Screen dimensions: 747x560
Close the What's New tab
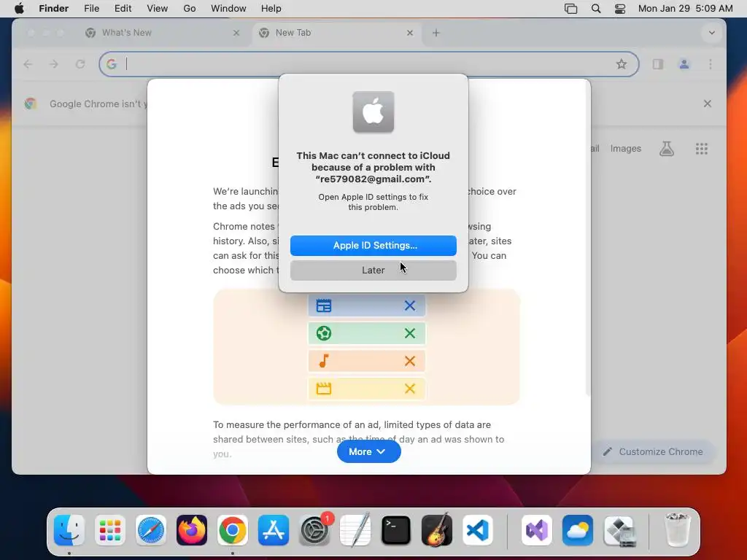coord(236,33)
